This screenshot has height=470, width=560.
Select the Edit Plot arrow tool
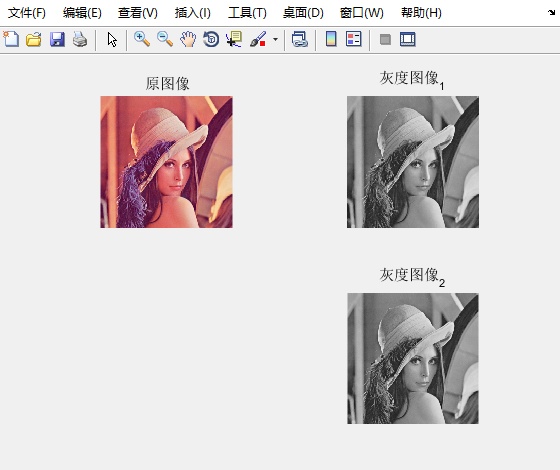112,39
